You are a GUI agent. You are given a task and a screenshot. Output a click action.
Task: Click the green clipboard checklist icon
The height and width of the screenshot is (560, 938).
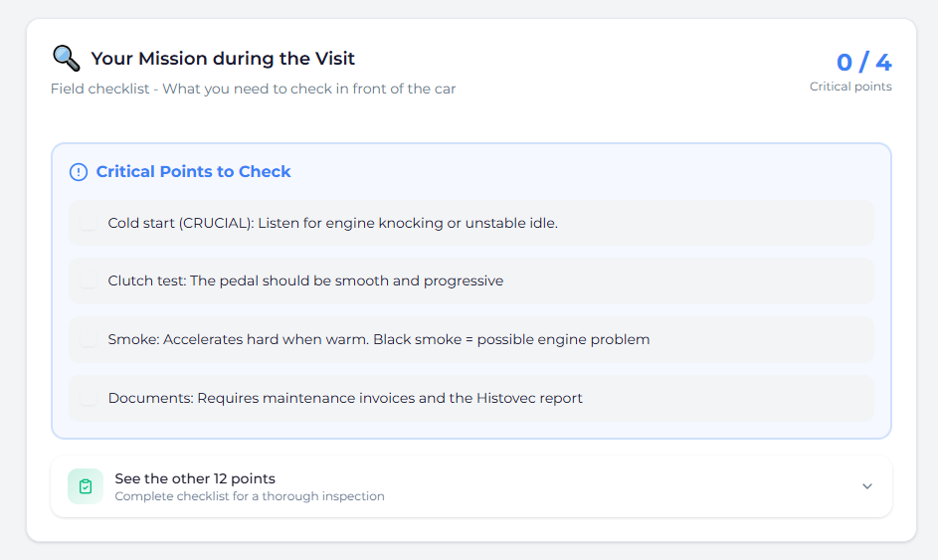pyautogui.click(x=86, y=486)
